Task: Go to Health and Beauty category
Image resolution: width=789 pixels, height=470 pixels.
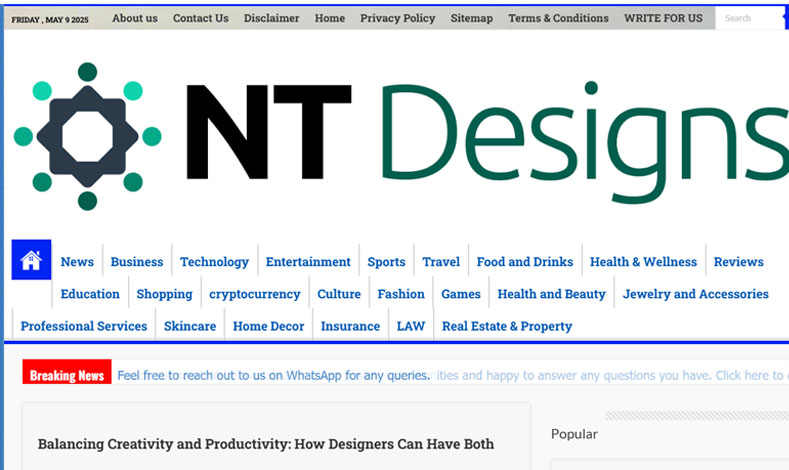Action: [551, 294]
